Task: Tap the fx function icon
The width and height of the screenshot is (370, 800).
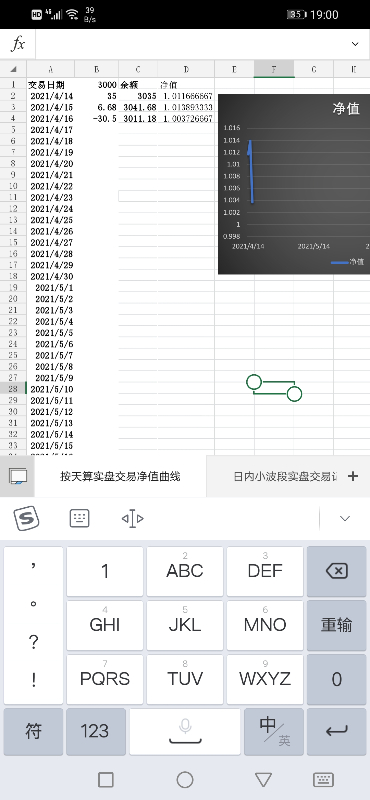Action: [x=18, y=44]
